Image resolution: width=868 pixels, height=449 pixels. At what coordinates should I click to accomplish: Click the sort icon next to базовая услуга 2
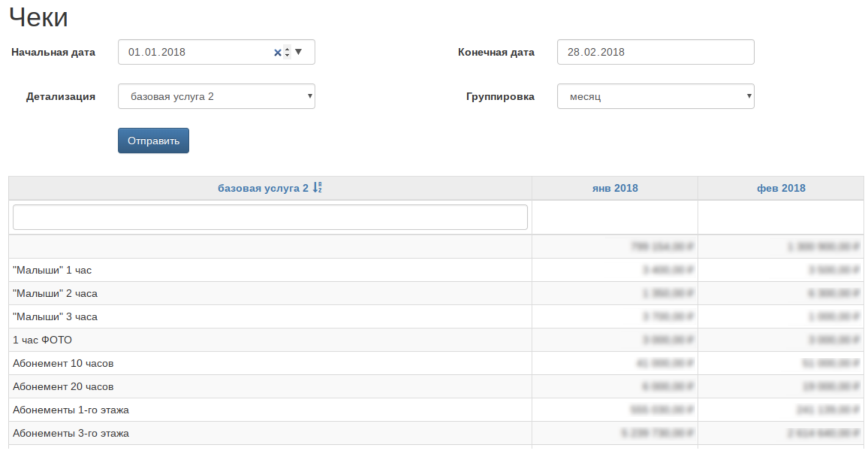[317, 188]
